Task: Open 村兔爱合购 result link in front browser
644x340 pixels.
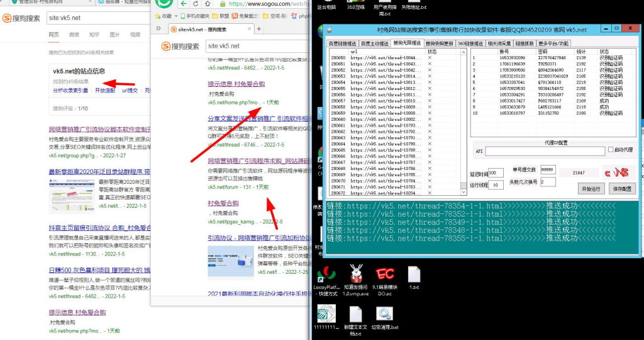Action: coord(223,203)
